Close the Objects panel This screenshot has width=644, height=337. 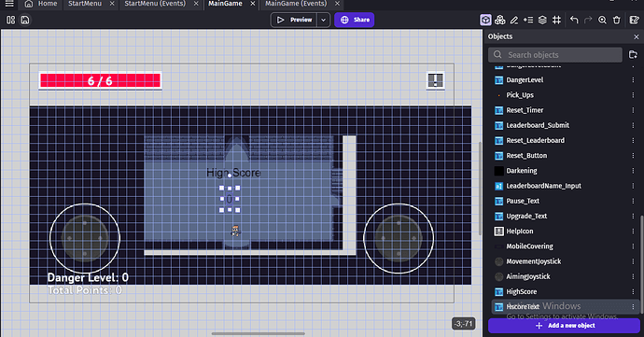point(637,36)
